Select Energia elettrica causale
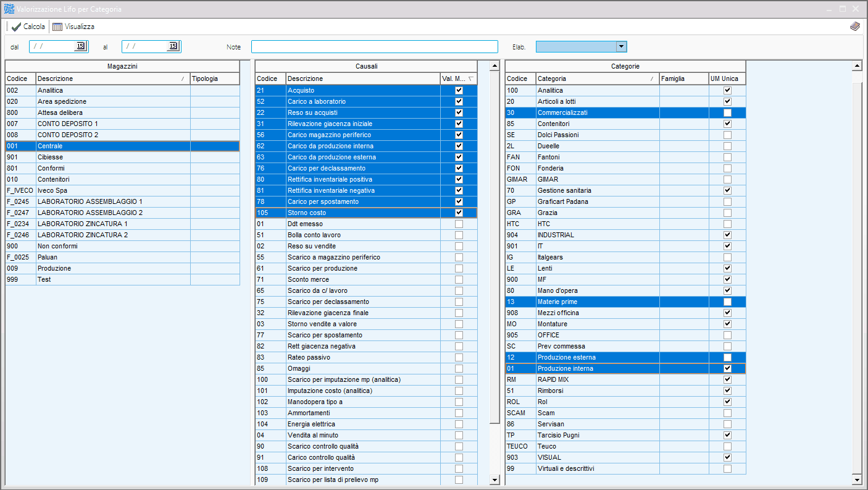 (x=366, y=424)
